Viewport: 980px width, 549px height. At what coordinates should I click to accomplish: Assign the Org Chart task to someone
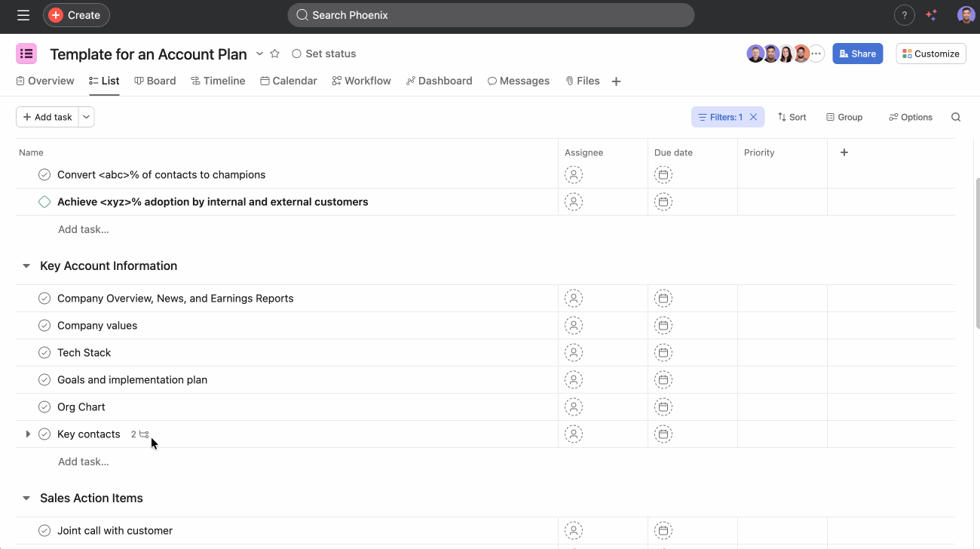click(x=574, y=407)
